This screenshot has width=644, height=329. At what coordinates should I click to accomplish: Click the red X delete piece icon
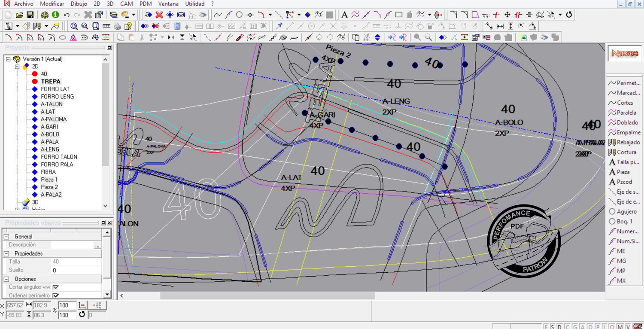(x=159, y=15)
